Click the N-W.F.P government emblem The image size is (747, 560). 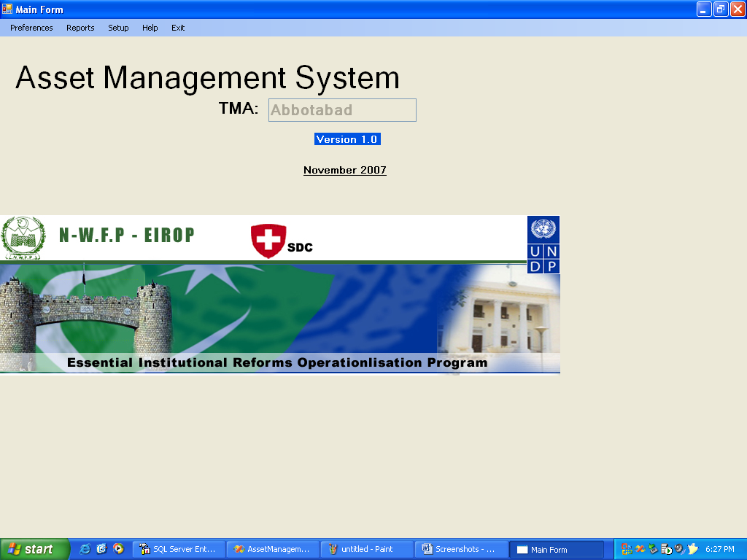(23, 238)
